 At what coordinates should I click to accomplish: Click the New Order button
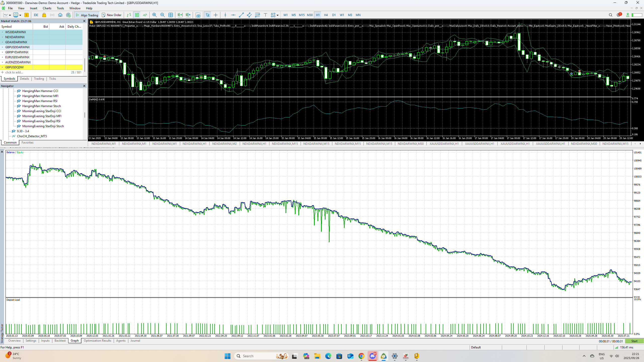click(111, 15)
